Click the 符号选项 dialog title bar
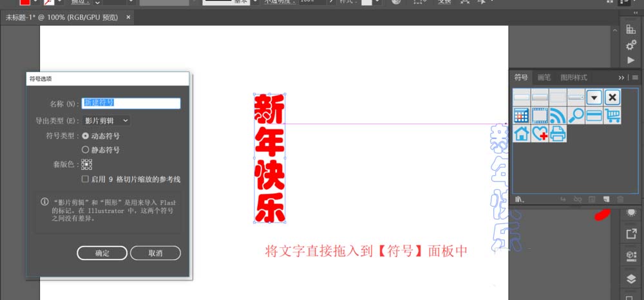Viewport: 644px width, 300px height. tap(108, 79)
